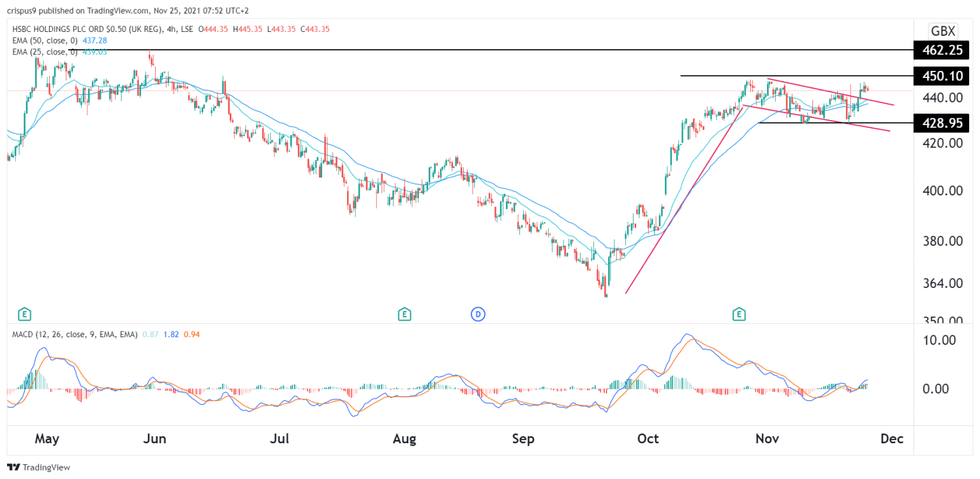Toggle the EMA 50 indicator

pos(45,40)
